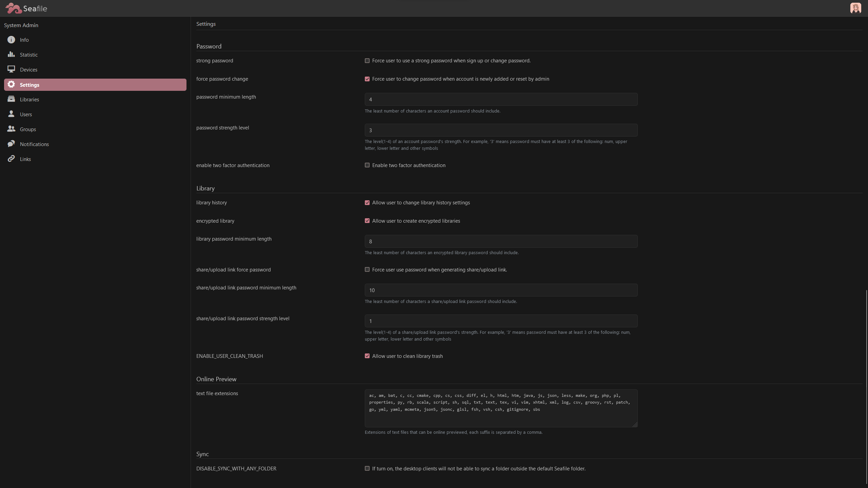Click the Info circle icon in sidebar
The image size is (868, 488).
pos(11,40)
